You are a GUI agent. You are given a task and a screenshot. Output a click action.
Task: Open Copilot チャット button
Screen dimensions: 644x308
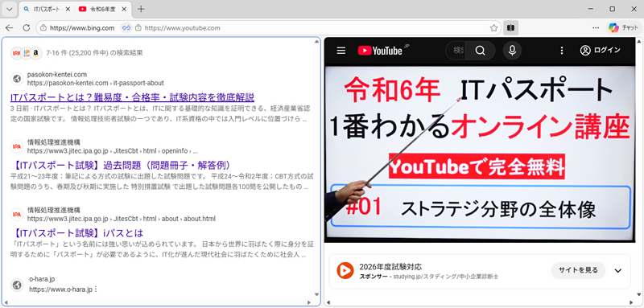(x=624, y=28)
